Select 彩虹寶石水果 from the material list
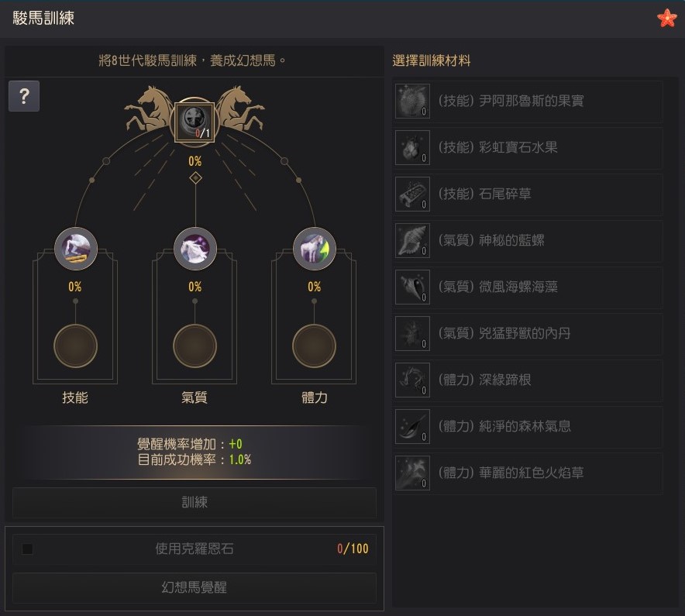This screenshot has height=616, width=685. tap(528, 148)
